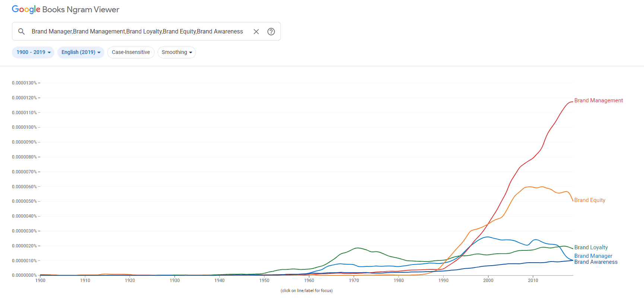Toggle the Case-Insensitive option

point(131,52)
